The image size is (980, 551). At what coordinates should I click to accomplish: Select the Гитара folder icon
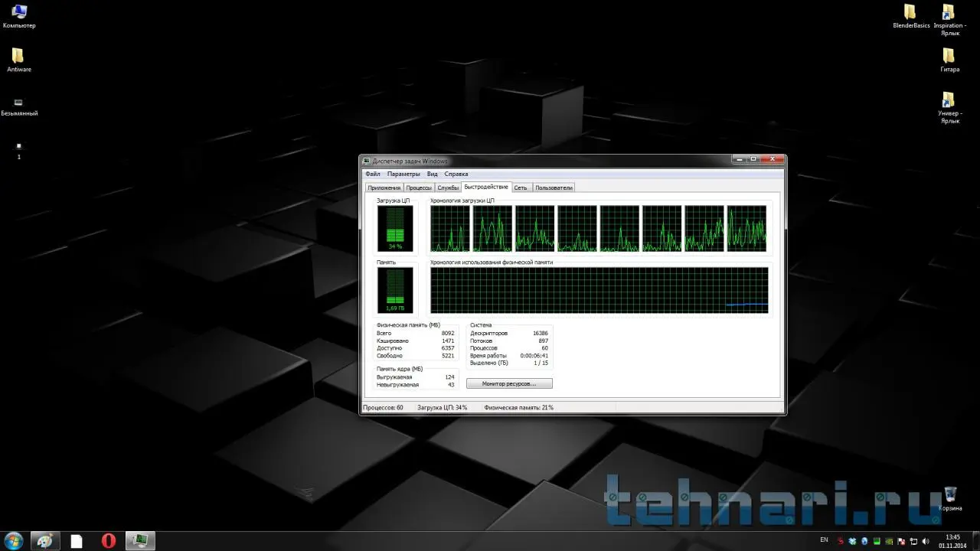click(949, 60)
